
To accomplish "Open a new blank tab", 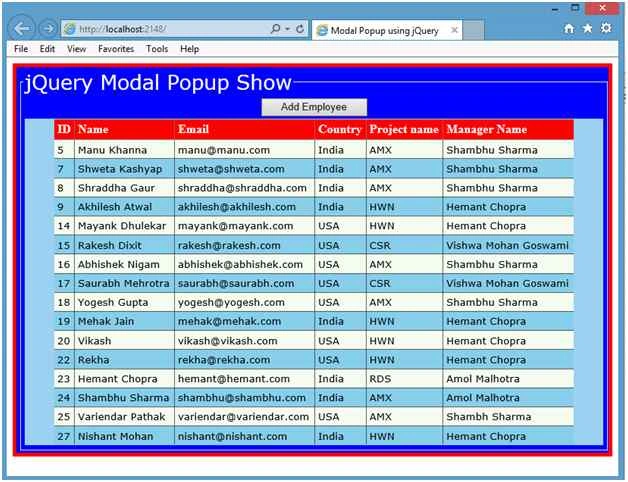I will click(473, 30).
